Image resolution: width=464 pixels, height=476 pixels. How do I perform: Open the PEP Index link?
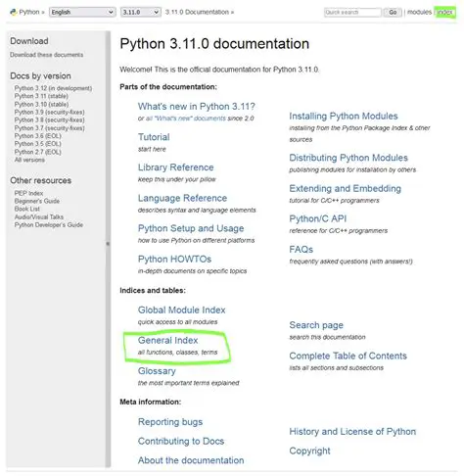[28, 193]
